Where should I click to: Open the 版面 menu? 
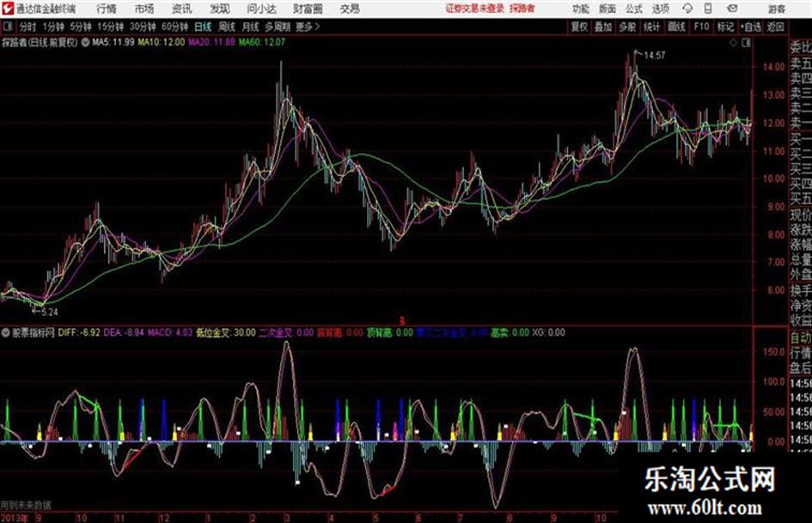(607, 9)
